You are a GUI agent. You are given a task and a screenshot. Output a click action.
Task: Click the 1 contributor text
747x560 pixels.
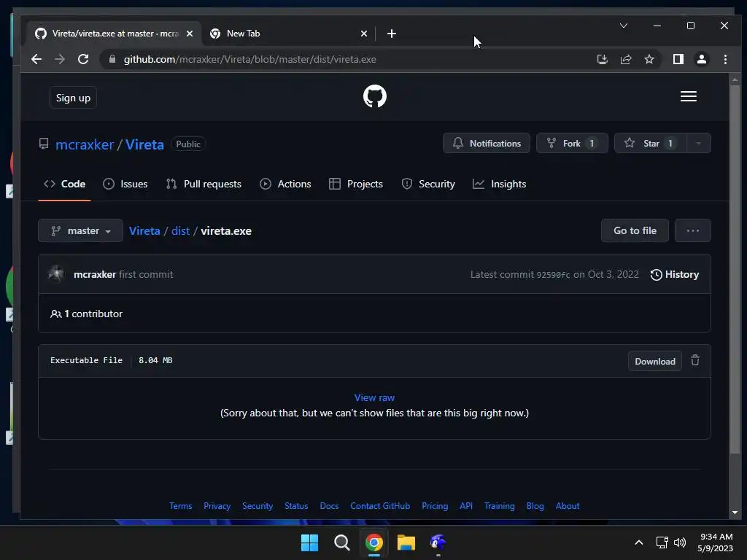coord(86,314)
